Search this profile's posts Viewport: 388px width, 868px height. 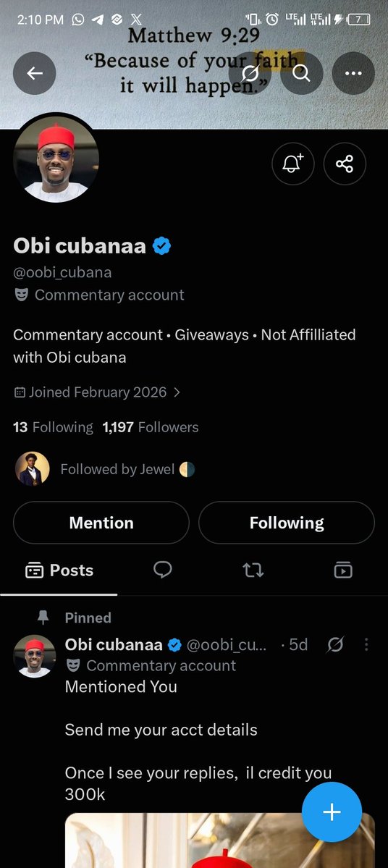point(302,73)
